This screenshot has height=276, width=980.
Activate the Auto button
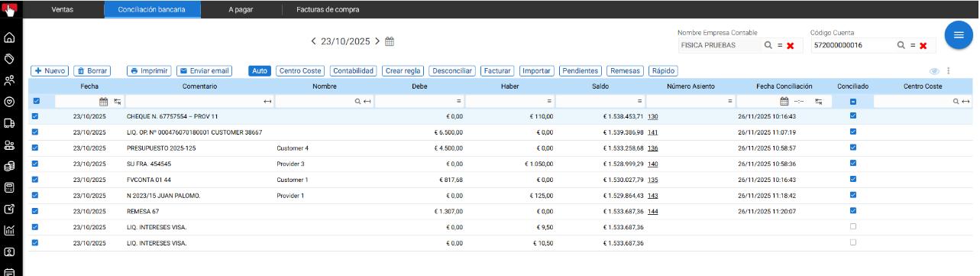[x=260, y=71]
